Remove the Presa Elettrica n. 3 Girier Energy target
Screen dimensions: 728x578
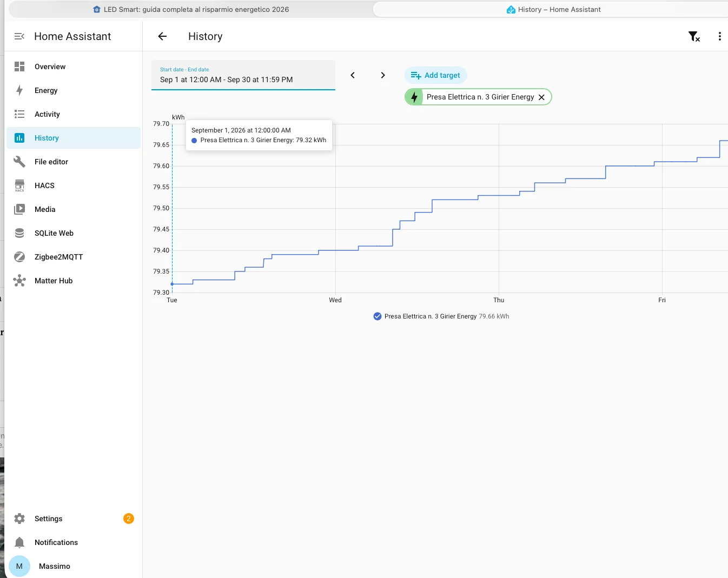pos(541,97)
